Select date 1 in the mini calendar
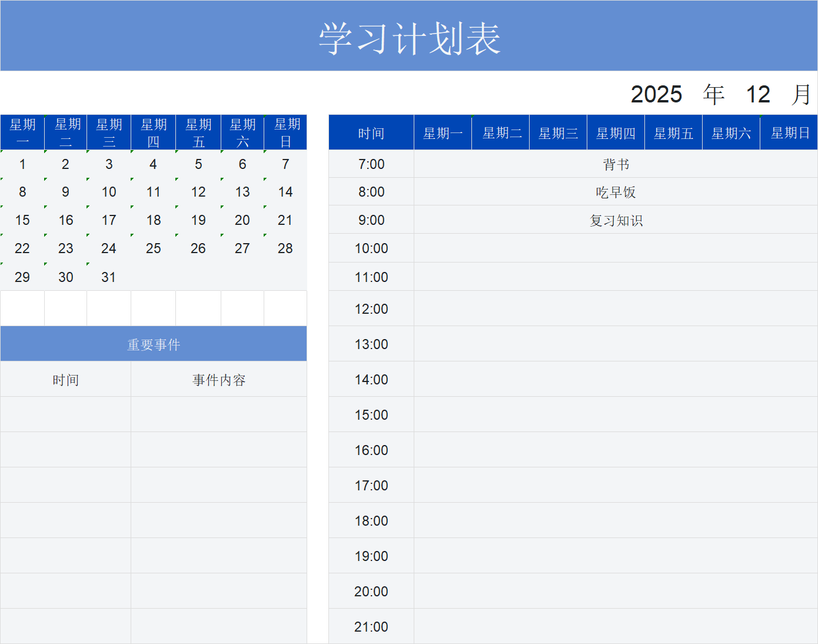Image resolution: width=818 pixels, height=644 pixels. click(x=22, y=164)
